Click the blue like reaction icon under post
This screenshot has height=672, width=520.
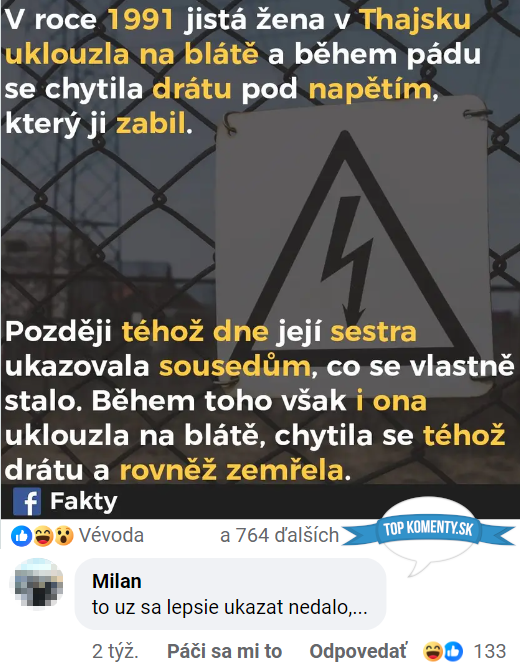point(21,536)
